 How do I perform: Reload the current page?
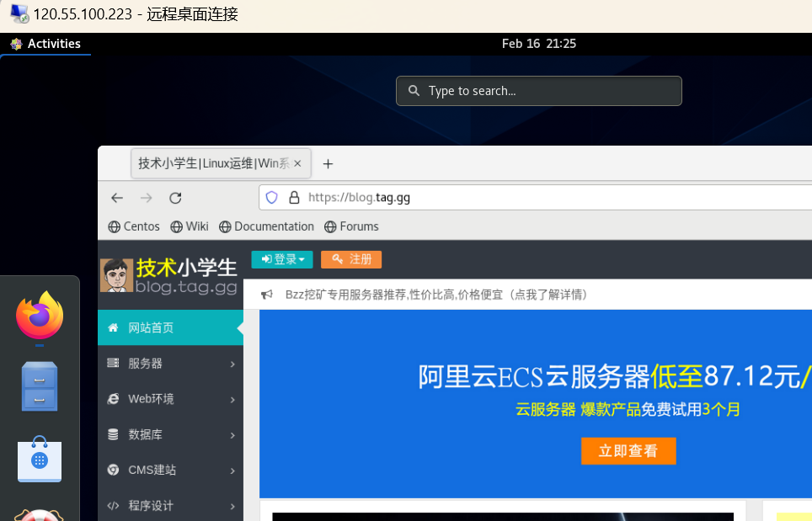tap(175, 198)
